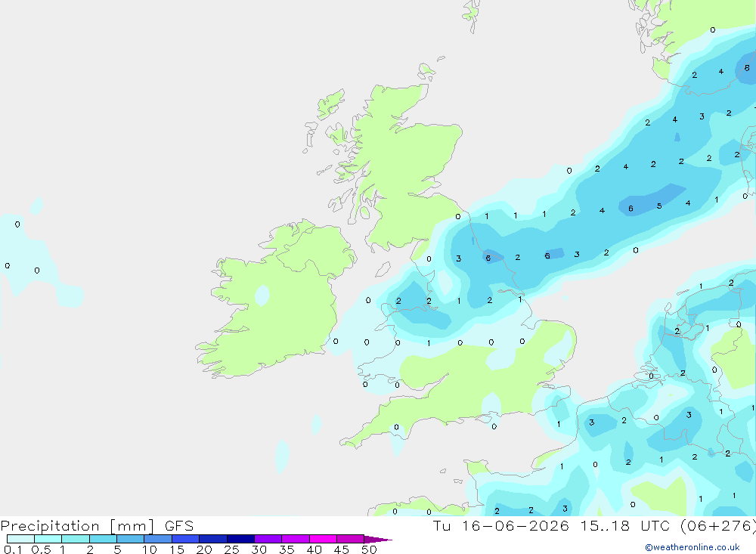The image size is (756, 554).
Task: Click the "45" legend scale label
Action: point(342,549)
